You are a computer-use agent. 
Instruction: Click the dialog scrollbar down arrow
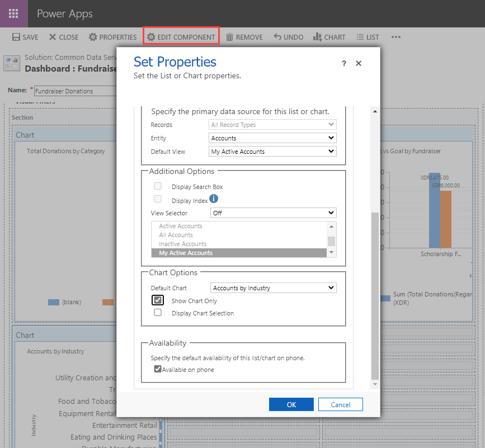click(375, 384)
